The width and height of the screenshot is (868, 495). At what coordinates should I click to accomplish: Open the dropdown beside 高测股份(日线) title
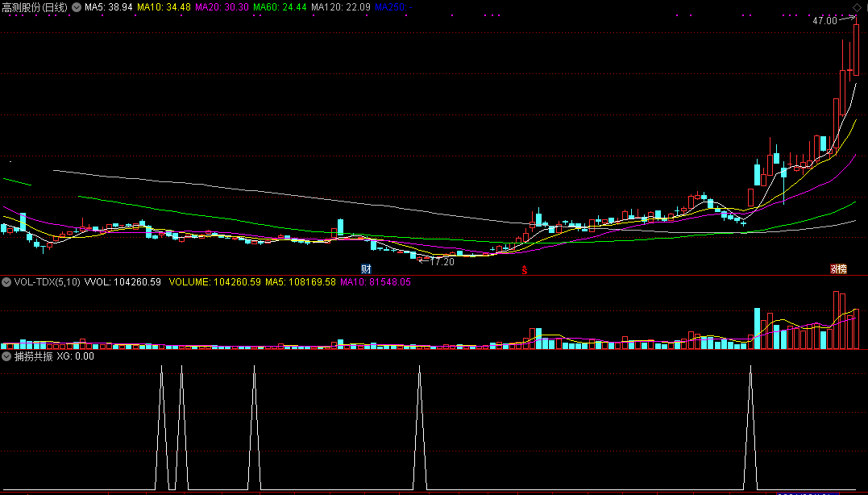tap(77, 7)
